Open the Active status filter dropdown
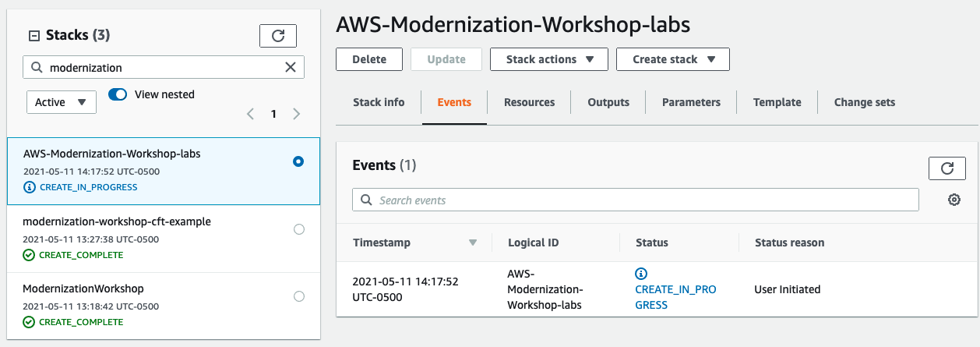 (62, 102)
